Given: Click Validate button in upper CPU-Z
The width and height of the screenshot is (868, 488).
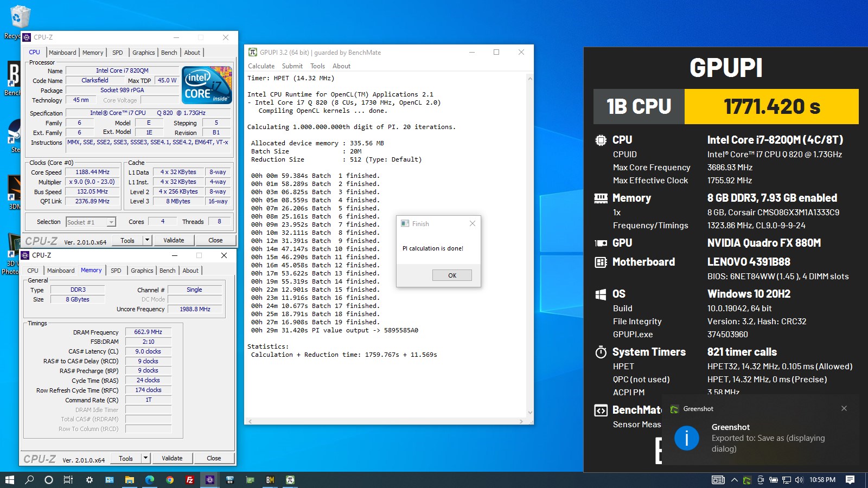Looking at the screenshot, I should (x=174, y=240).
